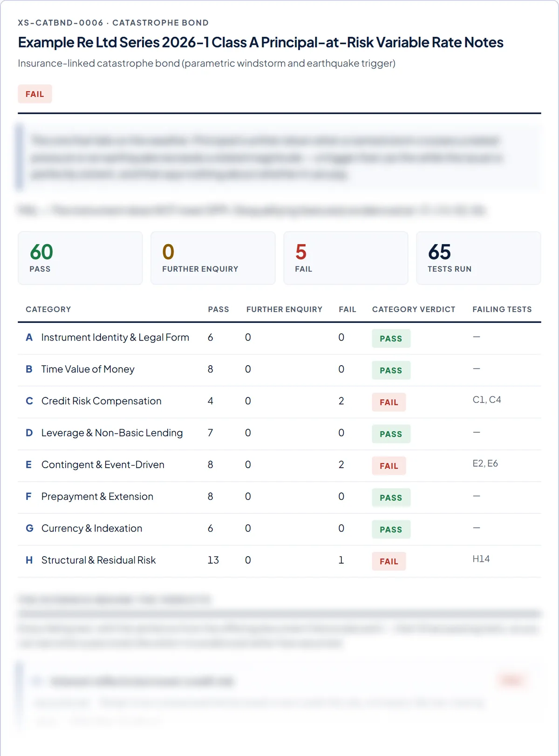Click the FAIL verdict for Contingent & Event-Driven
Screen dimensions: 559x756
point(389,466)
